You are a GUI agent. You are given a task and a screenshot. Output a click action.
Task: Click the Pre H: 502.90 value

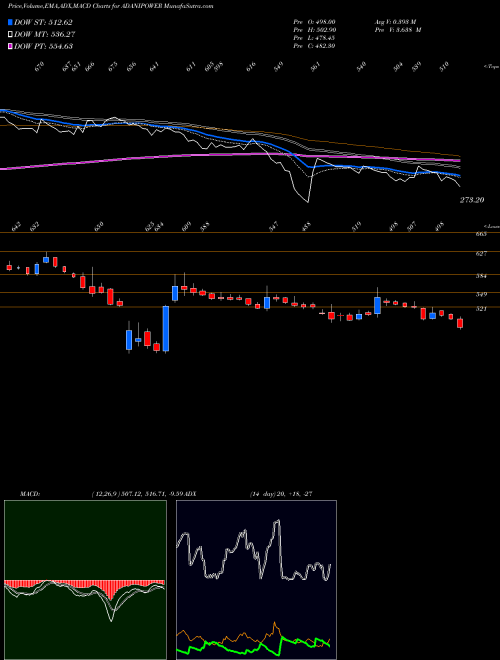pos(314,30)
